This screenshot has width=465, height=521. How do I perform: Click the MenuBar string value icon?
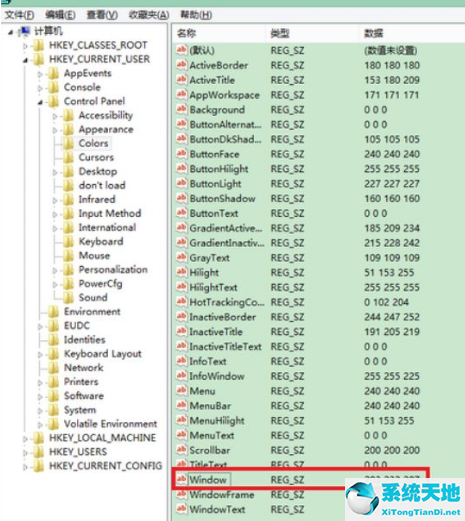click(181, 405)
